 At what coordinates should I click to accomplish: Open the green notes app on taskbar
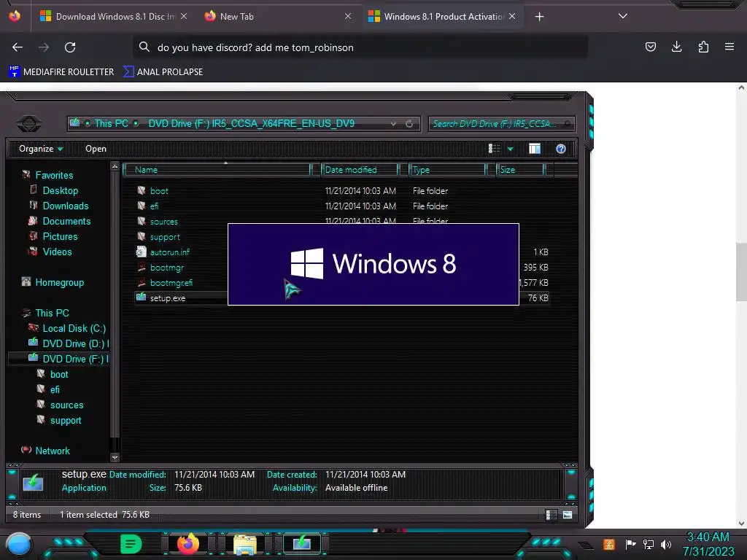click(131, 544)
